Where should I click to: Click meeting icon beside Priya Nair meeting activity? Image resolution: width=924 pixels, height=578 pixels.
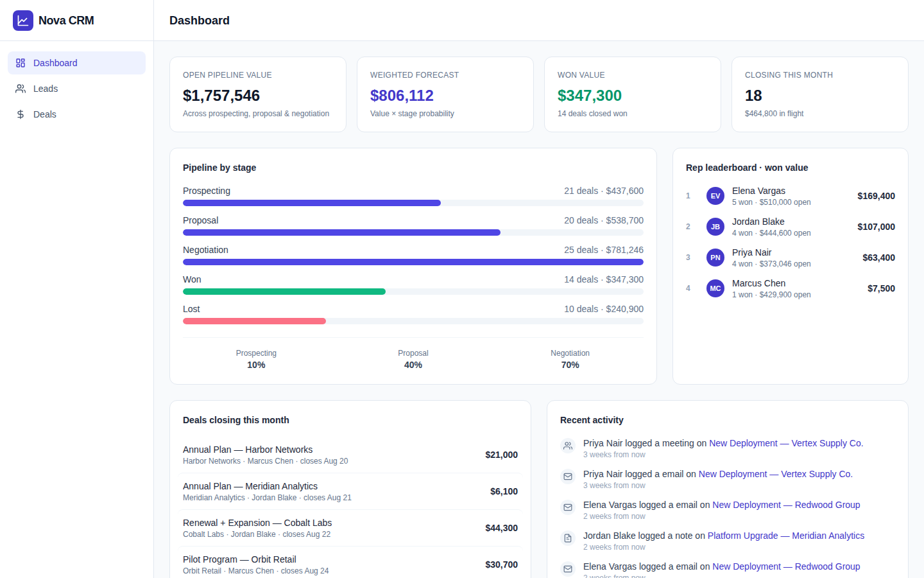(x=568, y=446)
